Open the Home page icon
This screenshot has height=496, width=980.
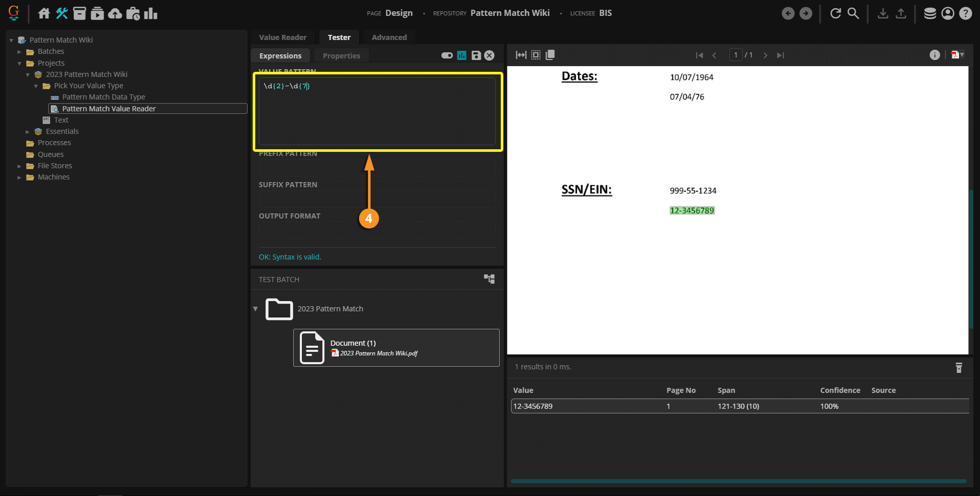click(44, 13)
